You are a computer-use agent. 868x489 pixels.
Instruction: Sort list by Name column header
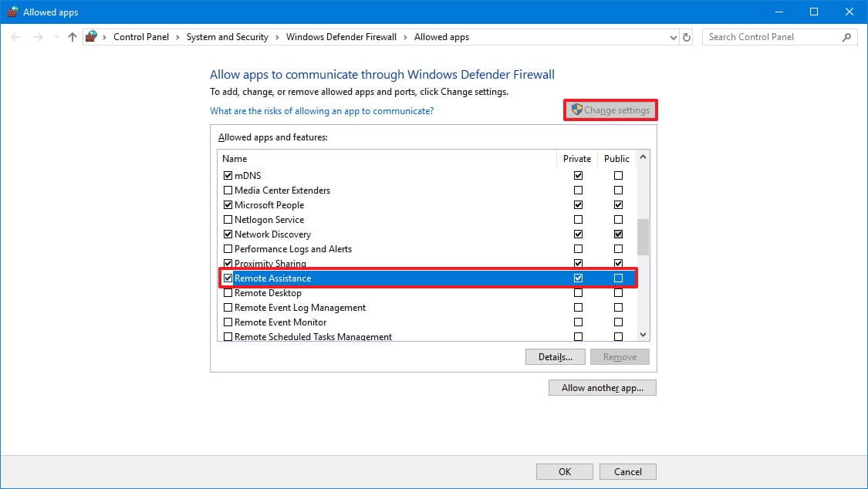387,159
